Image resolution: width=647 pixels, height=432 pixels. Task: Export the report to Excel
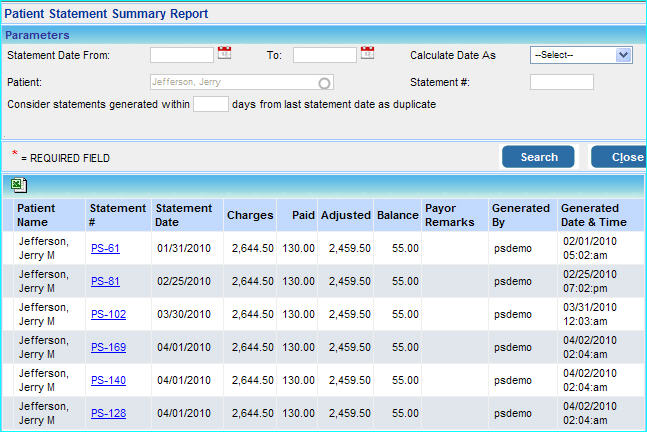19,185
